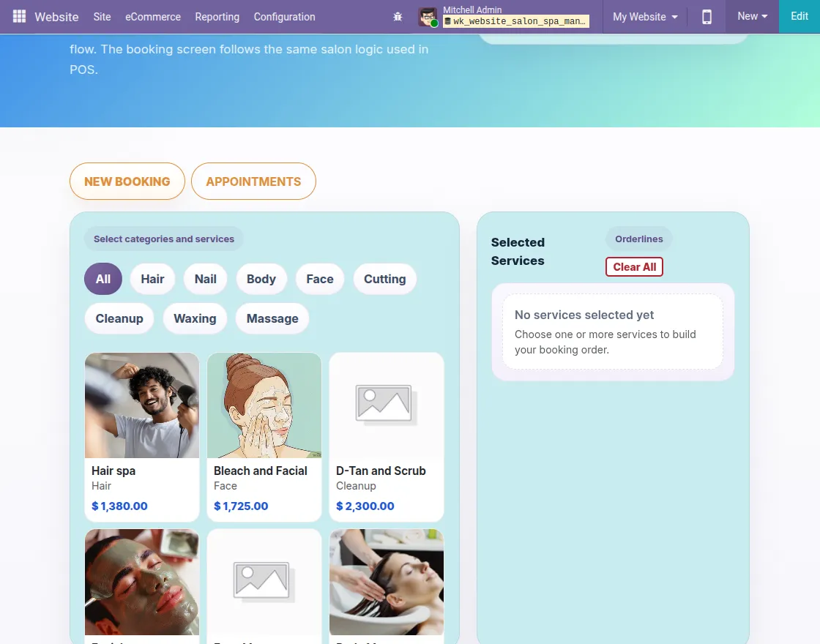Filter services by Hair category
This screenshot has width=820, height=644.
tap(152, 279)
